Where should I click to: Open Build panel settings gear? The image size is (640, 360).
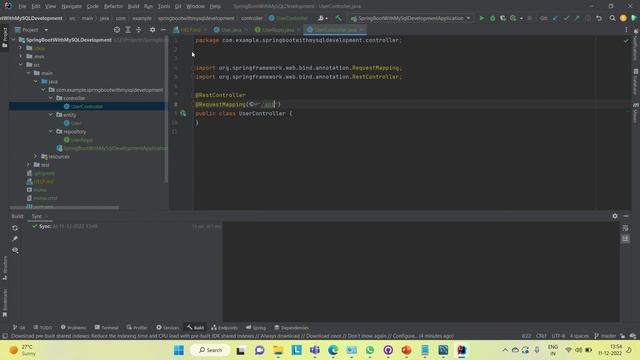615,216
